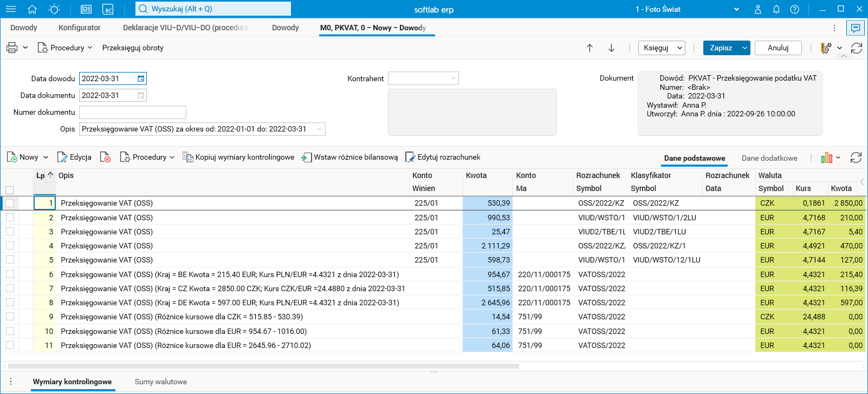Click the Anuluj button
The image size is (868, 394).
778,48
